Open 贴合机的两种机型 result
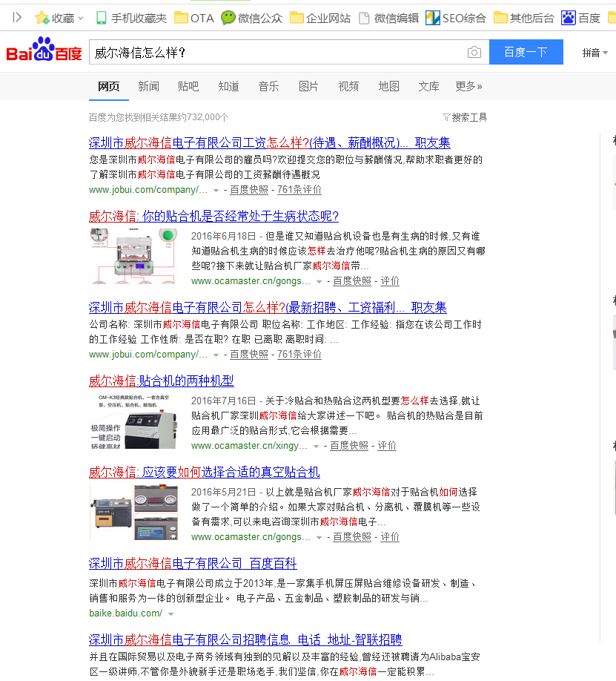The height and width of the screenshot is (681, 616). pos(161,381)
